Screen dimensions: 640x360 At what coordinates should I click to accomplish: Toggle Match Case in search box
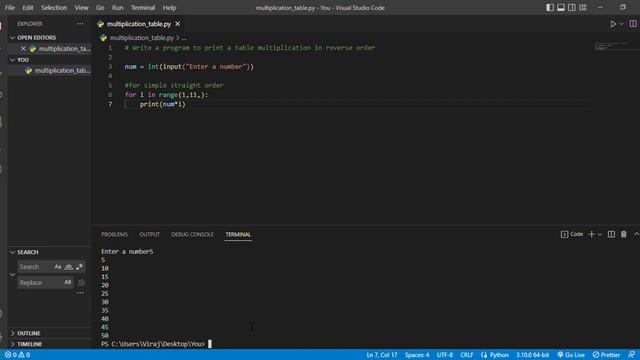(58, 267)
